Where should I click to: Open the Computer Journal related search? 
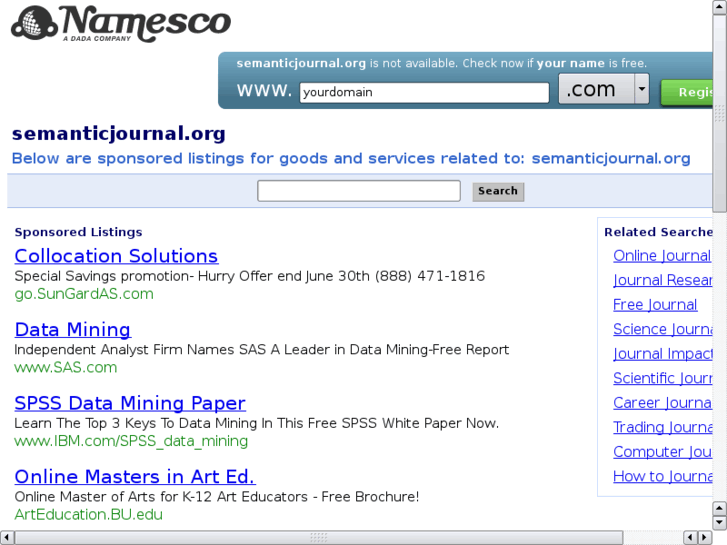(663, 452)
